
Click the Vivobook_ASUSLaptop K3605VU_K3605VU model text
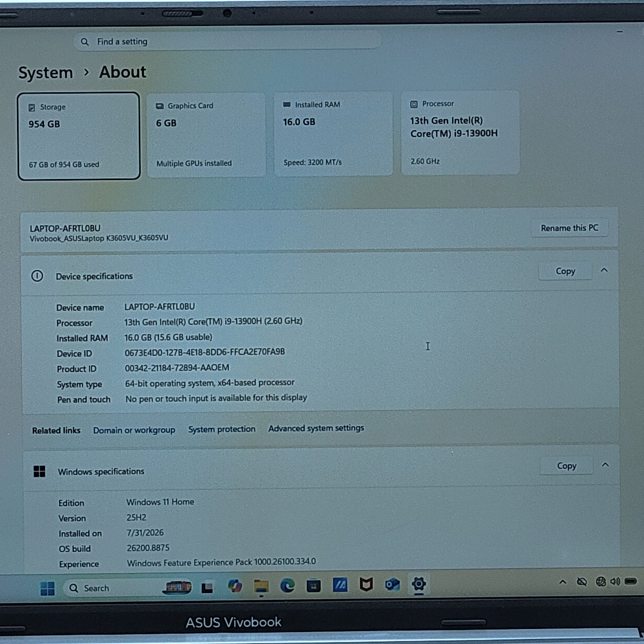(x=99, y=238)
